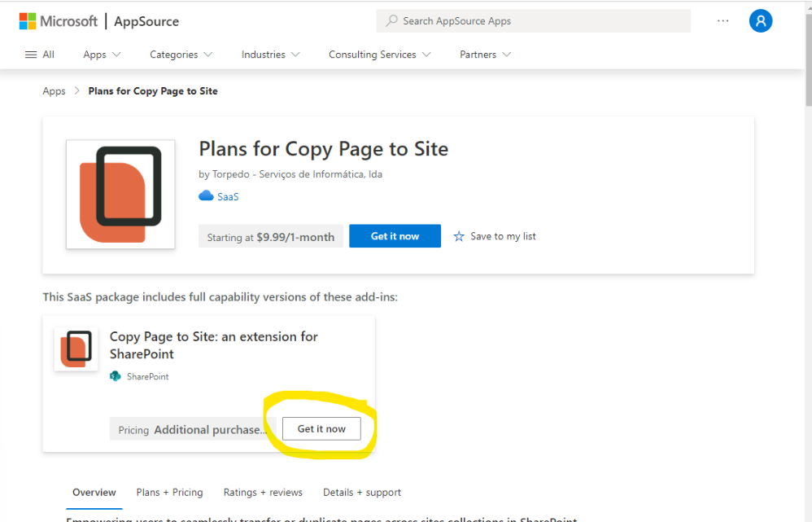The height and width of the screenshot is (522, 812).
Task: Click the SaaS cloud icon
Action: point(206,196)
